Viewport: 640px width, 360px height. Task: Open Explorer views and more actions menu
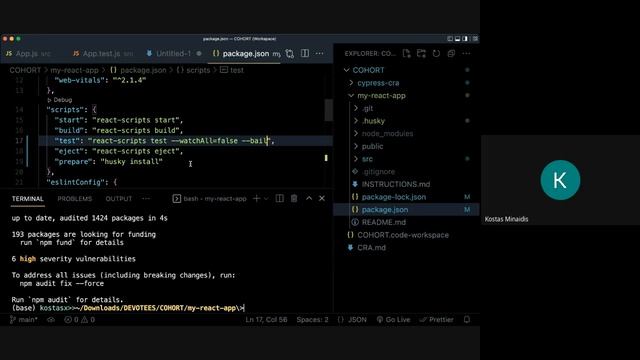click(x=466, y=53)
